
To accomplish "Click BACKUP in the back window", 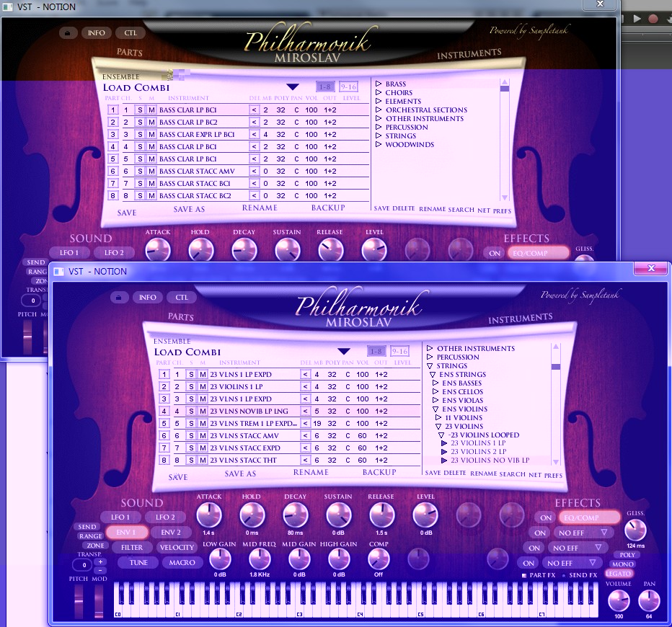I will (328, 208).
